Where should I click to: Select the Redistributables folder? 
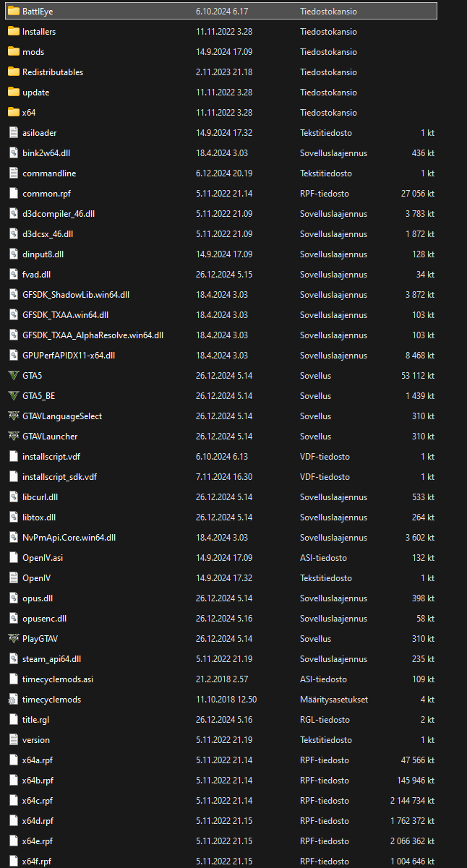52,72
